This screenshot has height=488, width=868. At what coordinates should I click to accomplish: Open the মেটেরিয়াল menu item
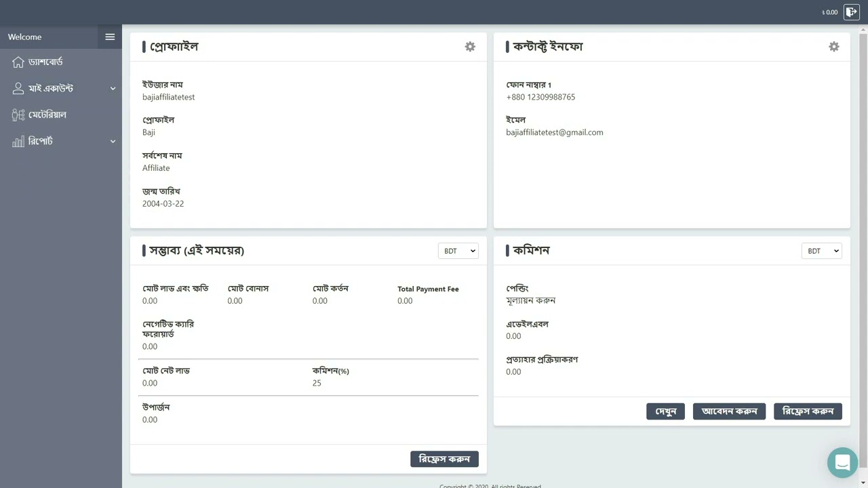[47, 115]
